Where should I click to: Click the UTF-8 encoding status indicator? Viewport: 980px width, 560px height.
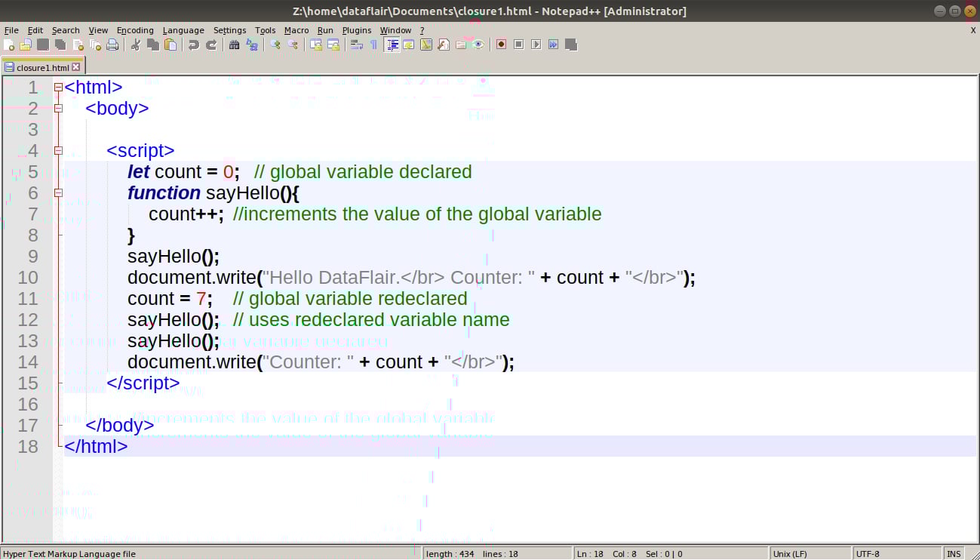pyautogui.click(x=866, y=553)
